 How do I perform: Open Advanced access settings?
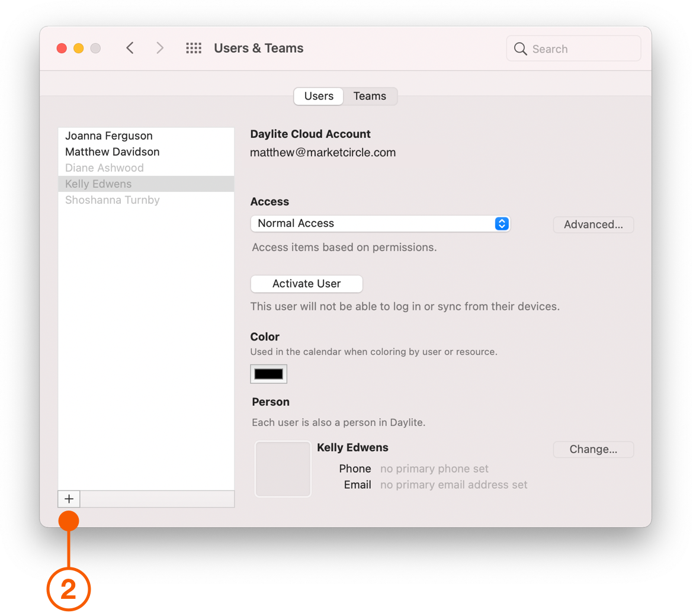pos(593,224)
